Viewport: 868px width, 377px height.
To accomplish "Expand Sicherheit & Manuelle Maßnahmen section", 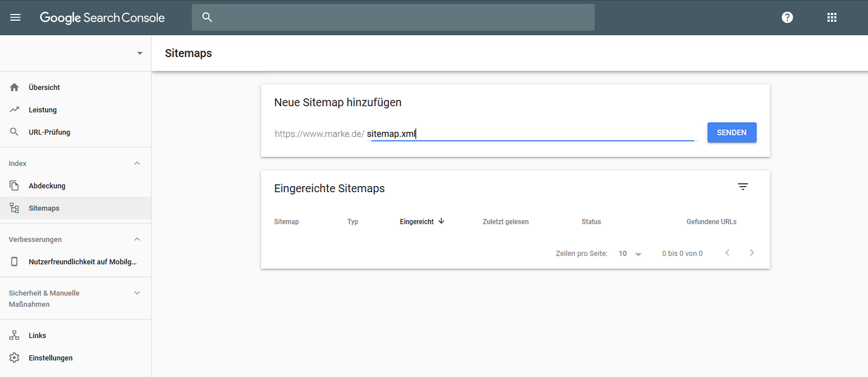I will tap(137, 293).
